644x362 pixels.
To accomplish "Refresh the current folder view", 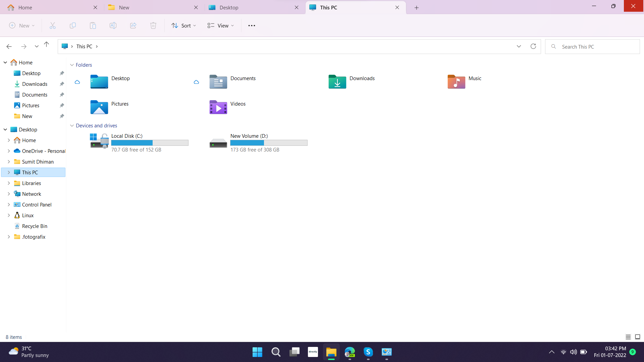I will [x=533, y=46].
